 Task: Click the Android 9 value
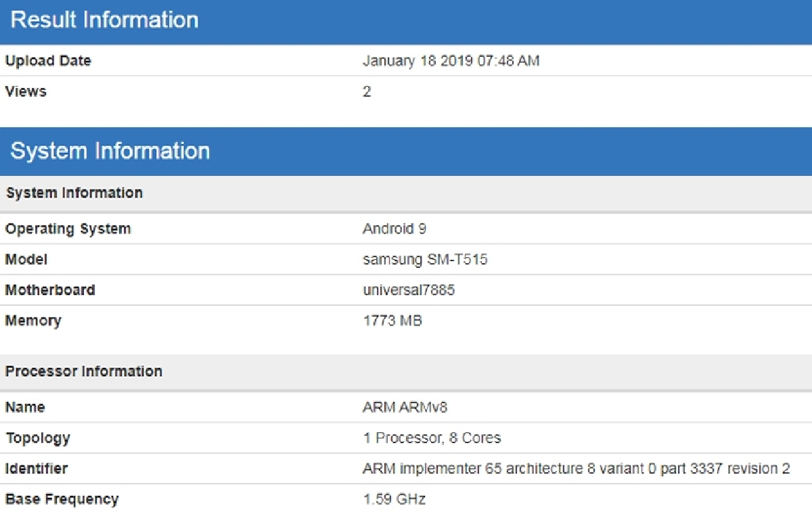point(394,229)
